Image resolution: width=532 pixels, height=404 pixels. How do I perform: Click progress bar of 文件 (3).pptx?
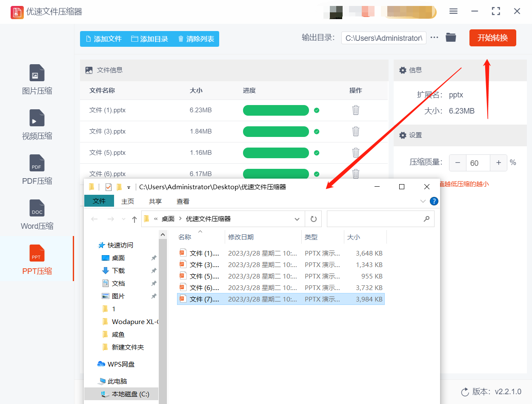point(276,131)
